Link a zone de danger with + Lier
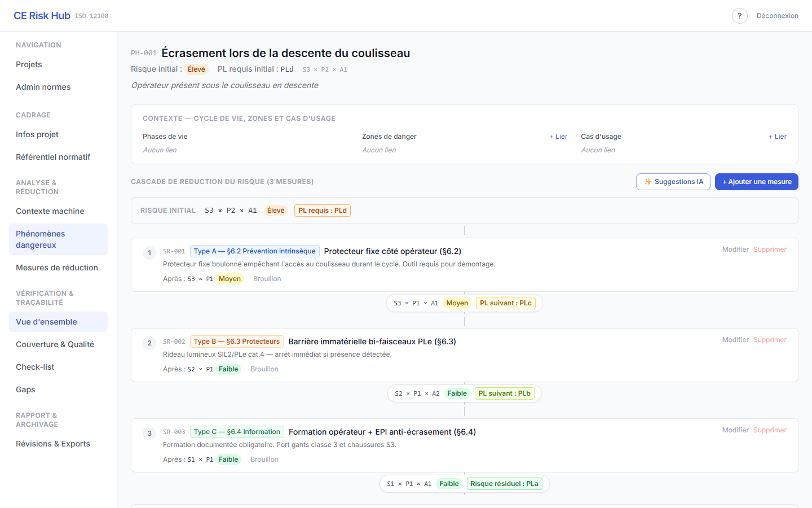812x508 pixels. coord(558,137)
